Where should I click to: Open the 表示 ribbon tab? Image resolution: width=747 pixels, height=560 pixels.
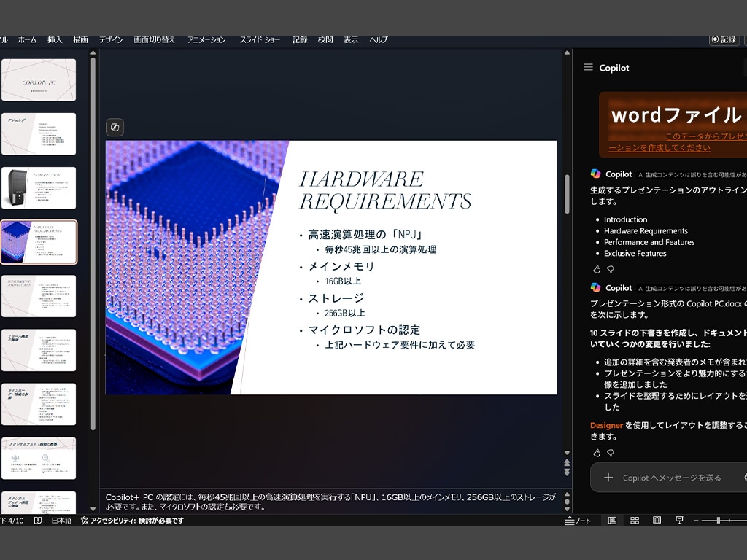tap(351, 39)
